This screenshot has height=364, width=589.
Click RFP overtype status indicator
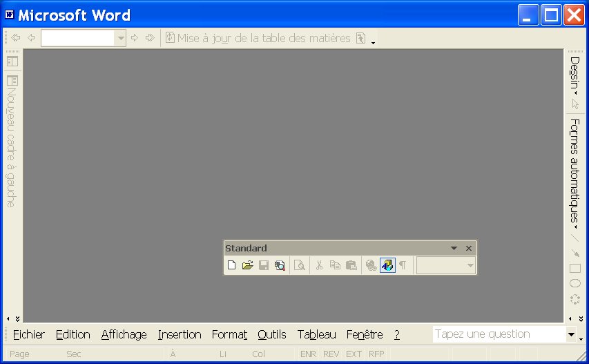pyautogui.click(x=376, y=354)
